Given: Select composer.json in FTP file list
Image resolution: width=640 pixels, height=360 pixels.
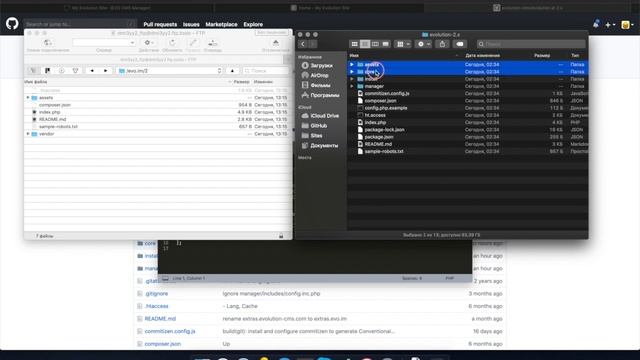Looking at the screenshot, I should [55, 105].
